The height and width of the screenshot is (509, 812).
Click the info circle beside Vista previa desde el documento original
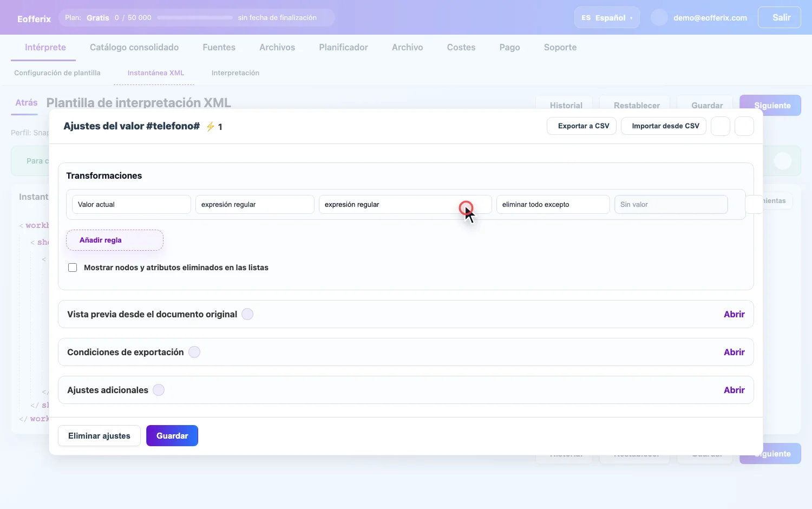tap(247, 314)
